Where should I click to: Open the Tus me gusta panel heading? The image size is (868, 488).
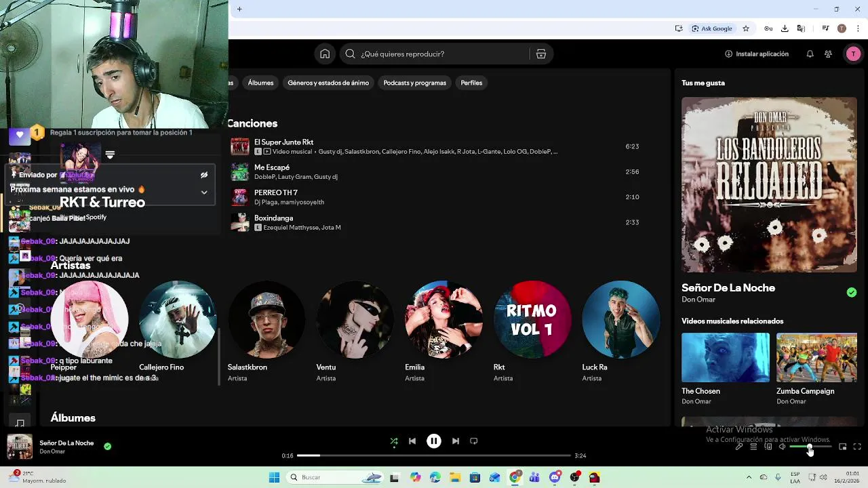coord(703,83)
